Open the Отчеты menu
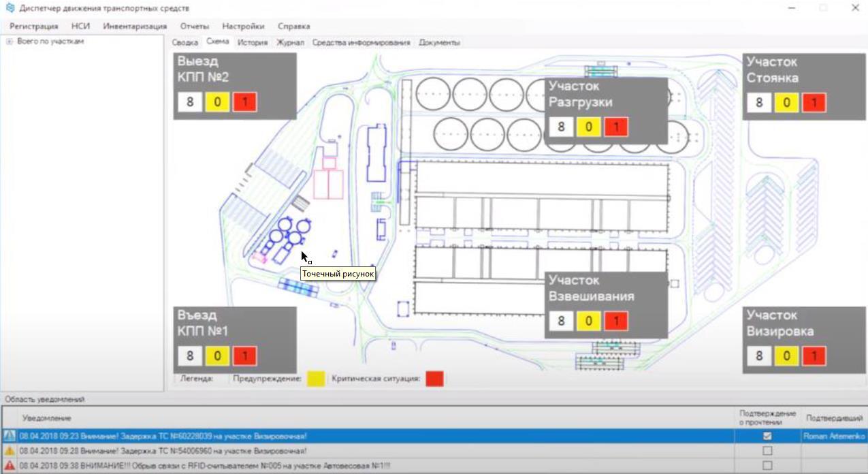868x474 pixels. (195, 26)
